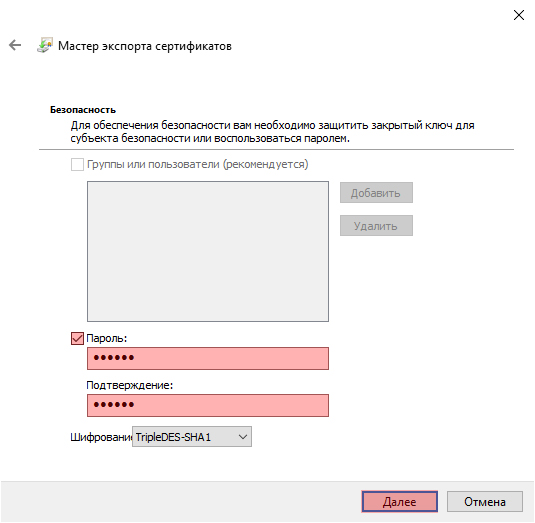Click the Далее button to continue
The height and width of the screenshot is (523, 535).
point(399,502)
